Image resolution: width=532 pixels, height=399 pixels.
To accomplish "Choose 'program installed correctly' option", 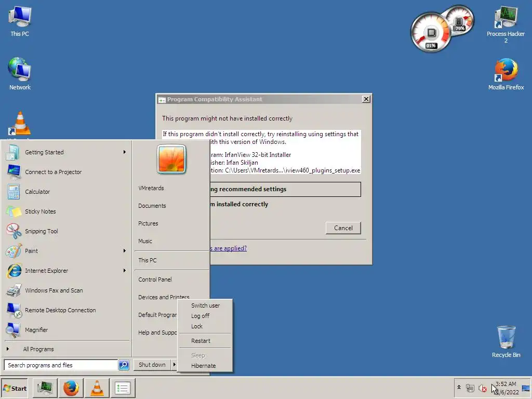I will (239, 204).
